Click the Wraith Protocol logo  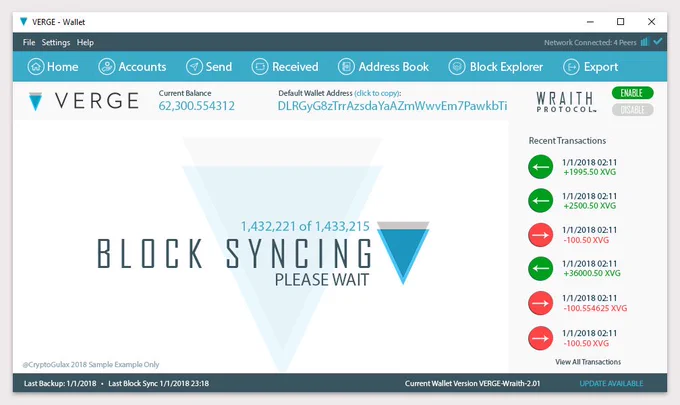[x=566, y=102]
